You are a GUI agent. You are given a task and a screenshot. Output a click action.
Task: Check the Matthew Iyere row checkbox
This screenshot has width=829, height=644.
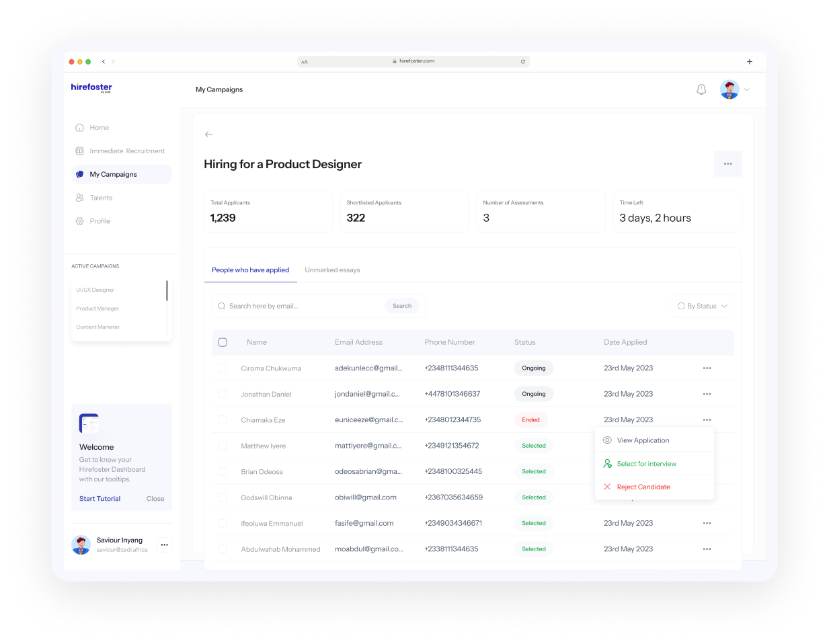click(223, 446)
